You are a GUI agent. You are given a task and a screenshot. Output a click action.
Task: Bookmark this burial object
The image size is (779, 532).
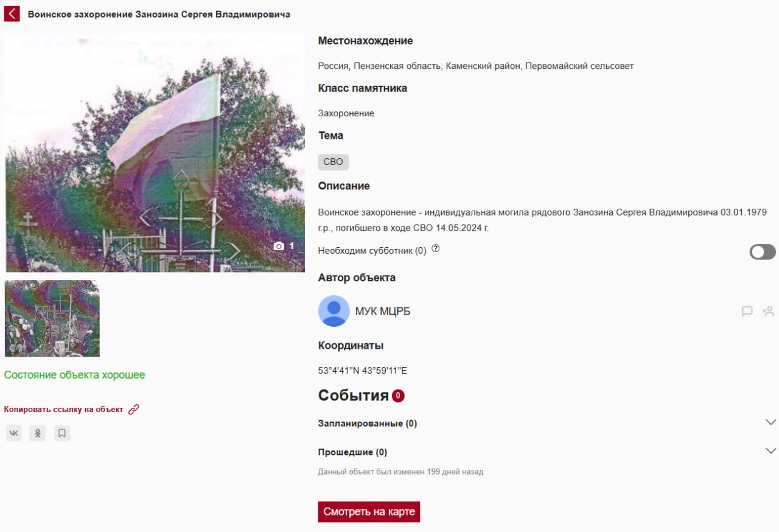click(62, 433)
